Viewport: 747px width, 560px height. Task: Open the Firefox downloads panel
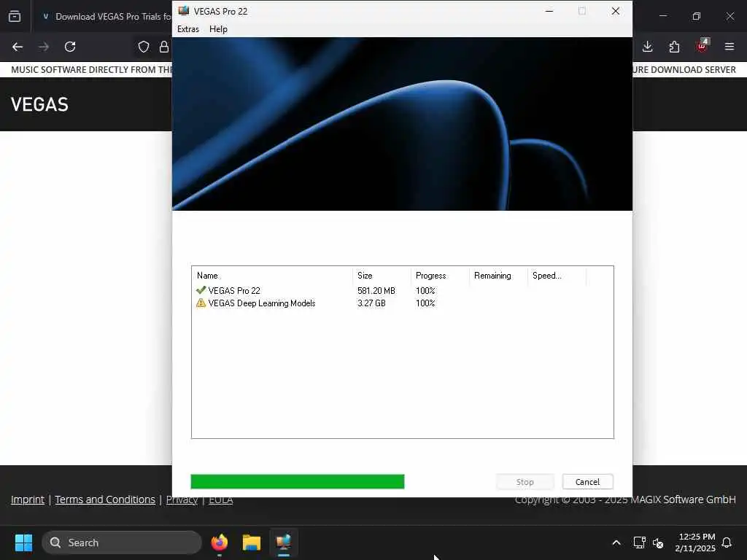[x=648, y=47]
